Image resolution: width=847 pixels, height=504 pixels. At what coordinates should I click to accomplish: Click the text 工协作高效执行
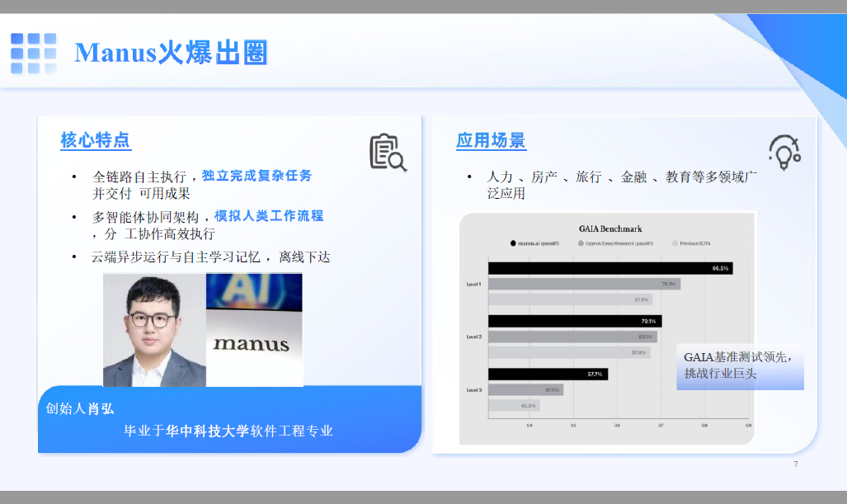click(170, 234)
